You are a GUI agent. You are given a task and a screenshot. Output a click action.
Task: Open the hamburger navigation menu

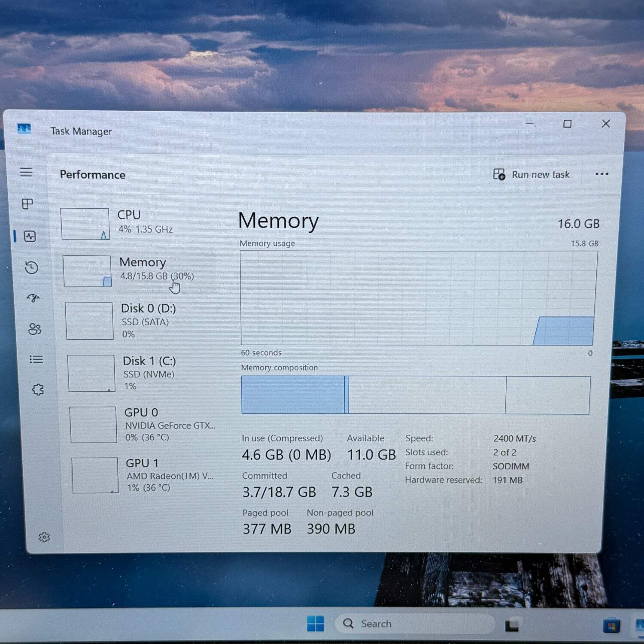point(26,172)
